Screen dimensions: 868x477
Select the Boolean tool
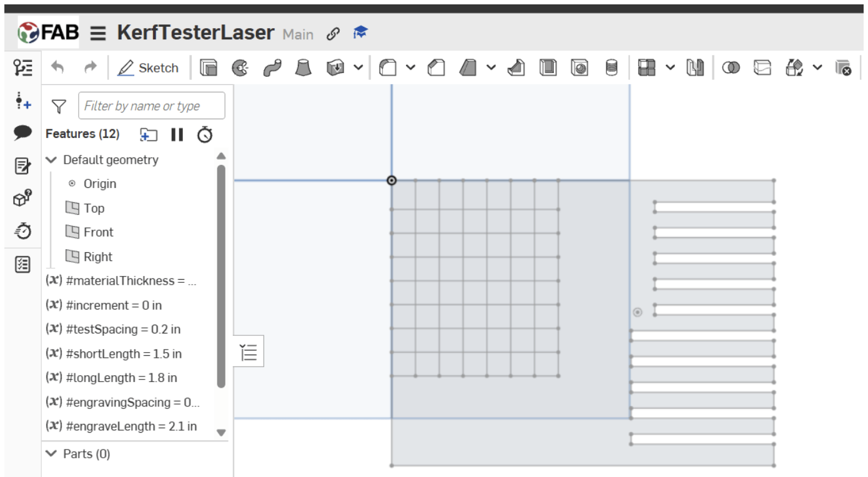(x=731, y=67)
